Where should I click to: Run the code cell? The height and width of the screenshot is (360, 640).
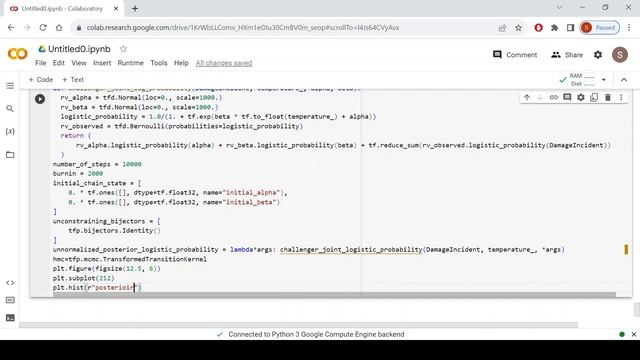tap(40, 99)
